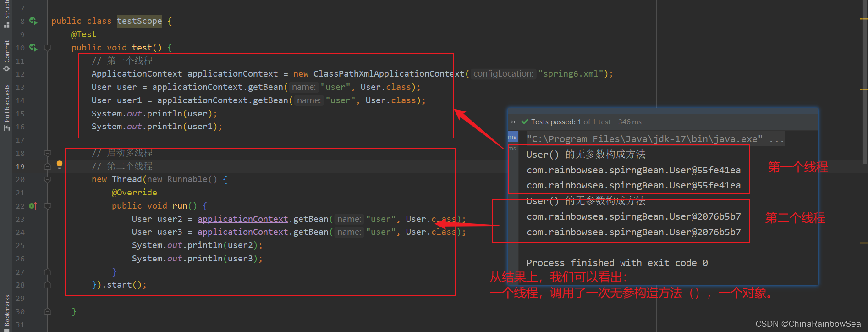Image resolution: width=868 pixels, height=332 pixels.
Task: Toggle the comment fold marker at line 19
Action: coord(48,166)
